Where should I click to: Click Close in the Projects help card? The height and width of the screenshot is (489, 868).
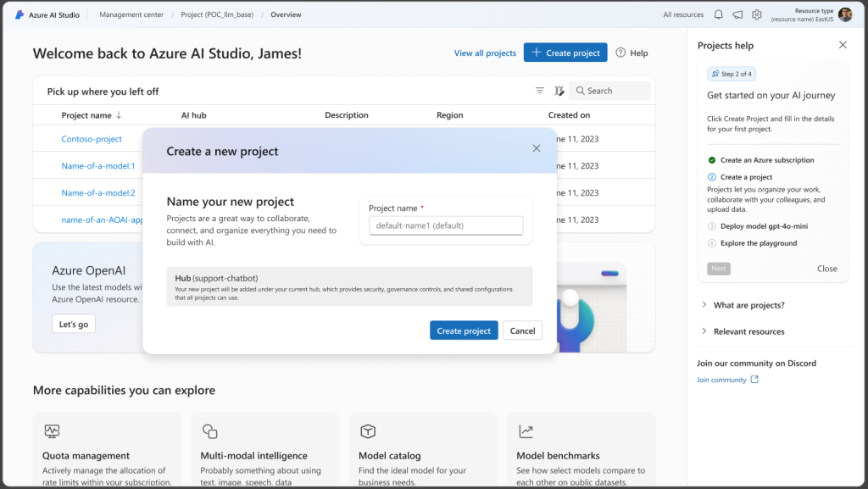(x=827, y=269)
